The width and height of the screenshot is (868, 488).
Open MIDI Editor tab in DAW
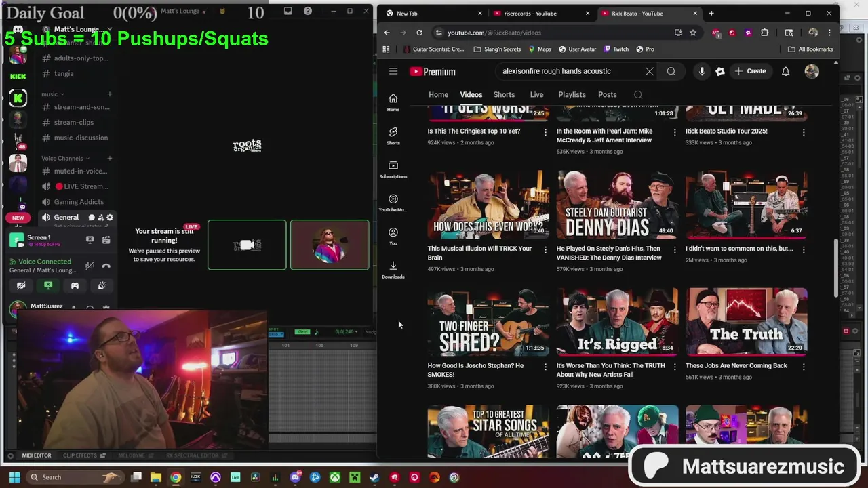[36, 455]
